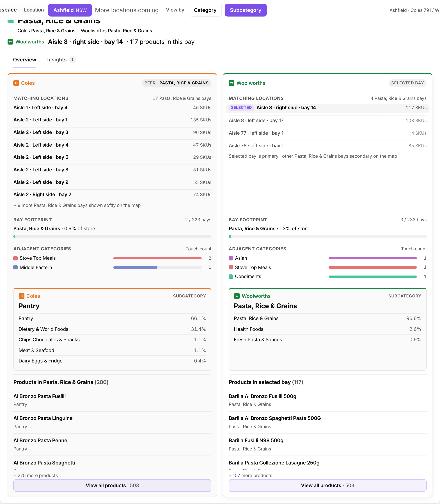Click the 'More locations coming' text
This screenshot has height=504, width=440.
pyautogui.click(x=127, y=10)
